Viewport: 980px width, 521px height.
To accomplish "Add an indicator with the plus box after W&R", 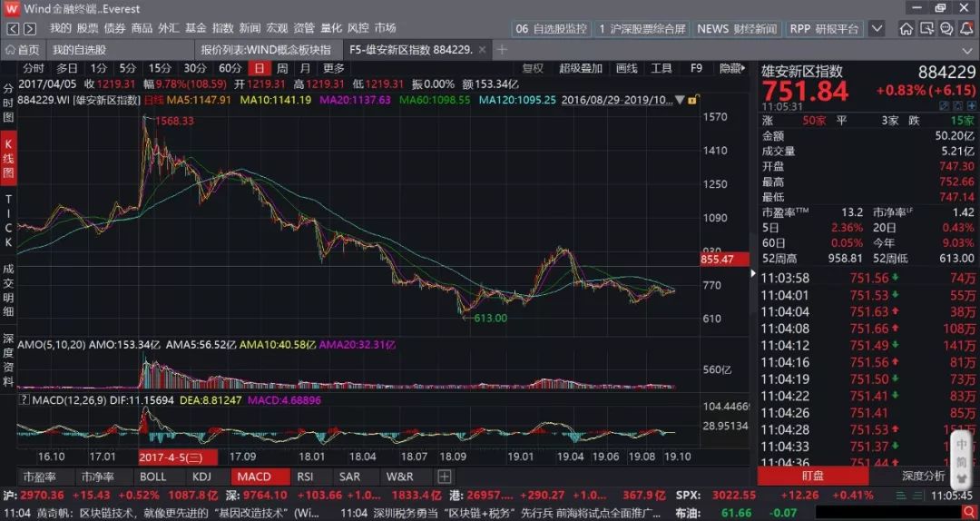I will click(445, 477).
